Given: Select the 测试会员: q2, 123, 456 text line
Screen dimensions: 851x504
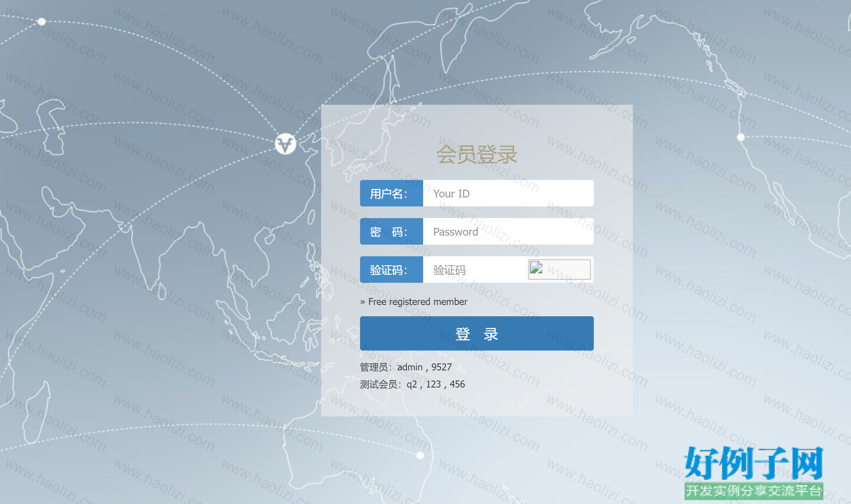Looking at the screenshot, I should 412,384.
